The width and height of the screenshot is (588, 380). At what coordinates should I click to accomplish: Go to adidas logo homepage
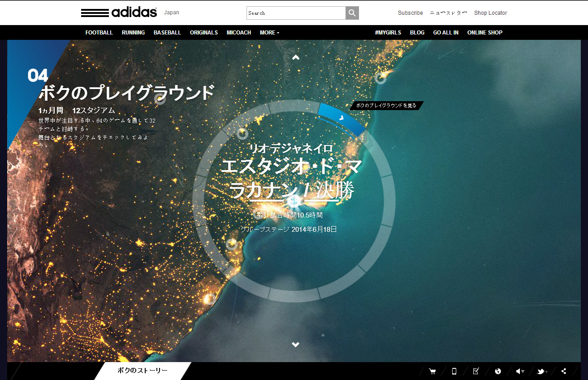[119, 13]
